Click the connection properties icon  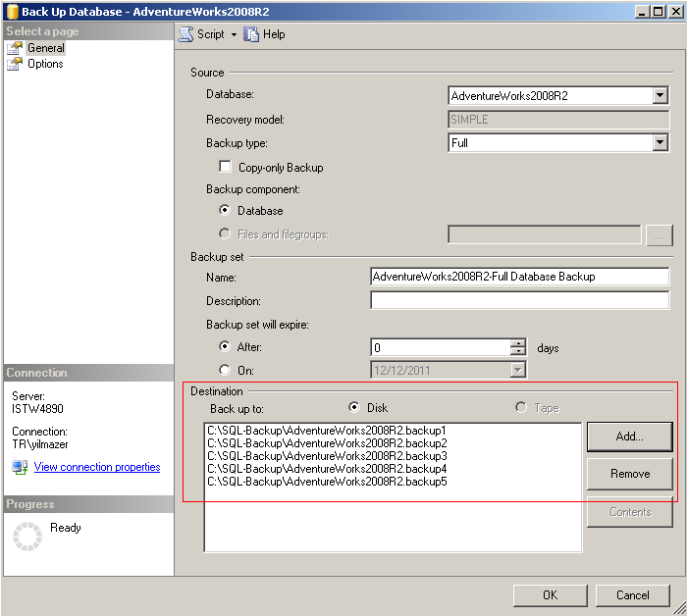coord(20,467)
